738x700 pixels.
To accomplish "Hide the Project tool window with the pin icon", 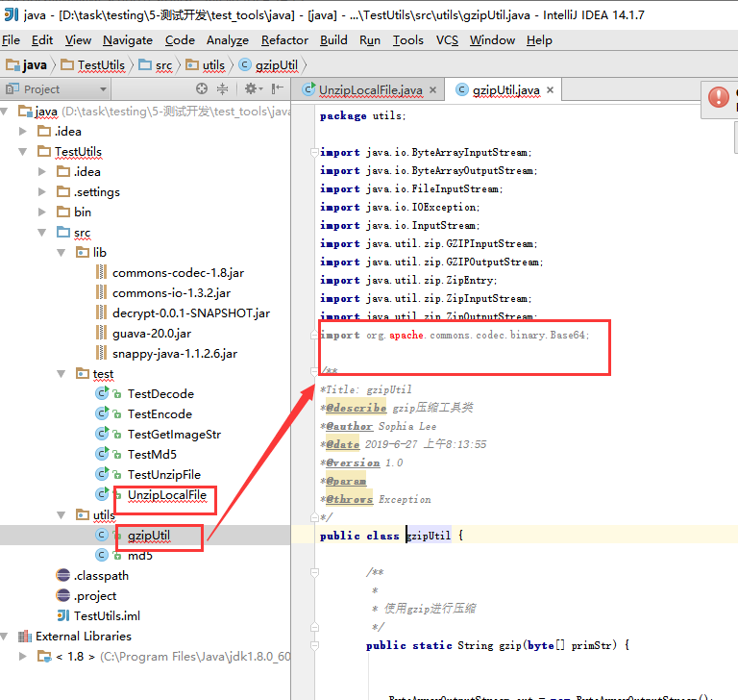I will tap(278, 88).
